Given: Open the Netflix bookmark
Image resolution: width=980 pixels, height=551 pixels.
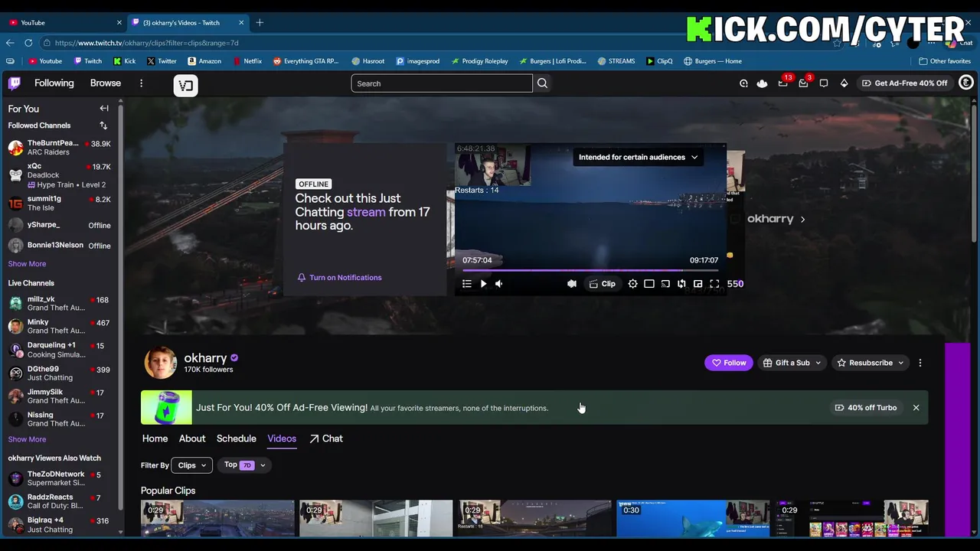Looking at the screenshot, I should tap(247, 61).
